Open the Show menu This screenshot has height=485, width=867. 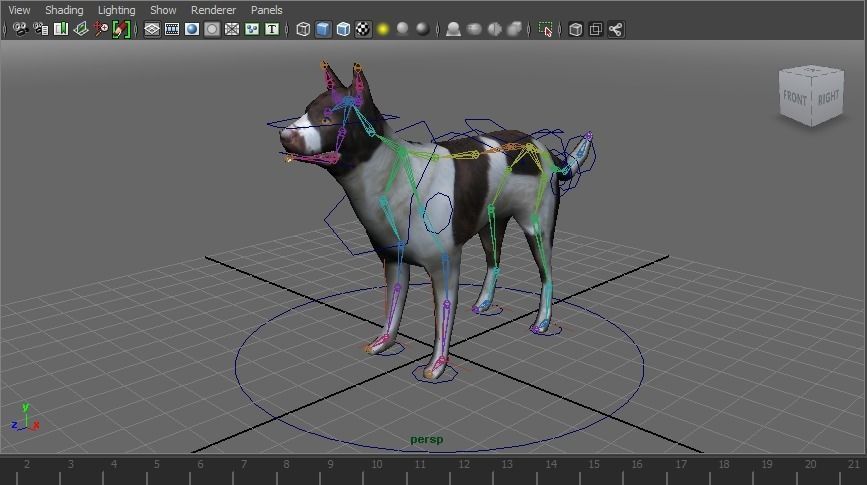[x=163, y=10]
